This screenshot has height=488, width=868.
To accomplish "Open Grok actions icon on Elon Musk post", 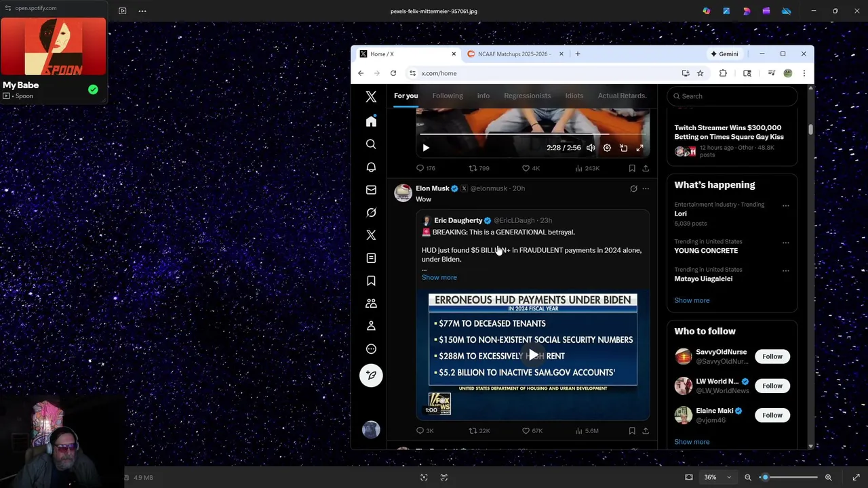I will point(633,188).
